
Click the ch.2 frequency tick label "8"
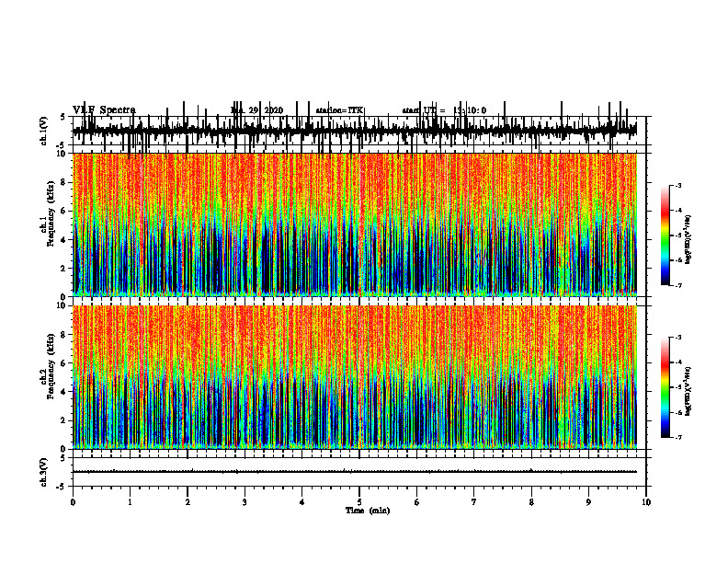click(x=64, y=335)
